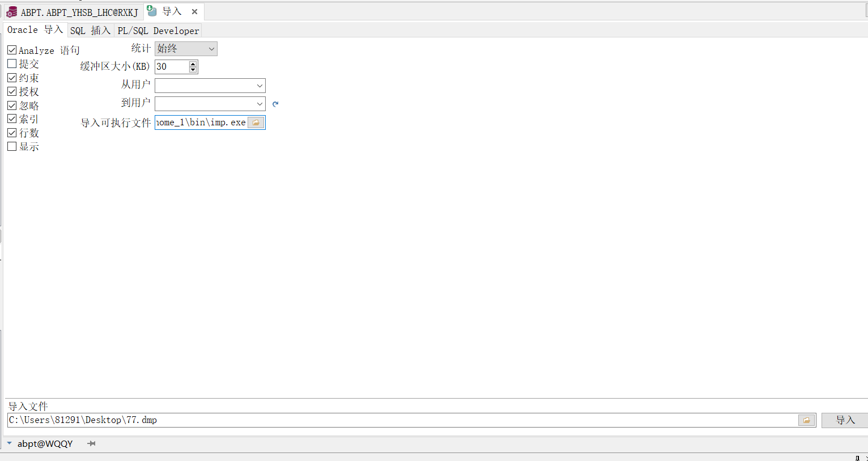Click the up arrow of 缓冲区大小 spinner
The height and width of the screenshot is (461, 868).
(193, 64)
